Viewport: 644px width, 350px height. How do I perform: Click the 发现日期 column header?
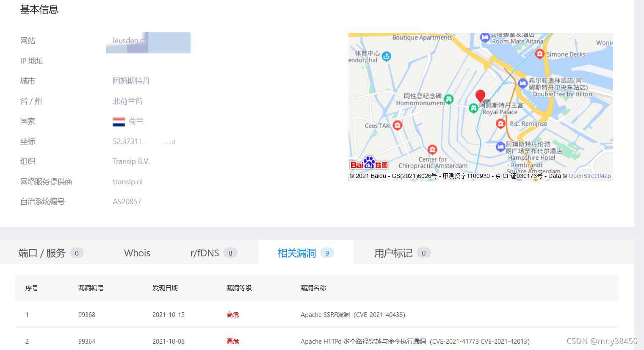(x=165, y=288)
